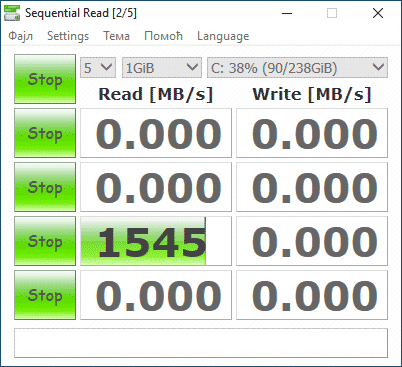The width and height of the screenshot is (402, 367).
Task: Click the Write [MB/s] column header
Action: point(312,94)
